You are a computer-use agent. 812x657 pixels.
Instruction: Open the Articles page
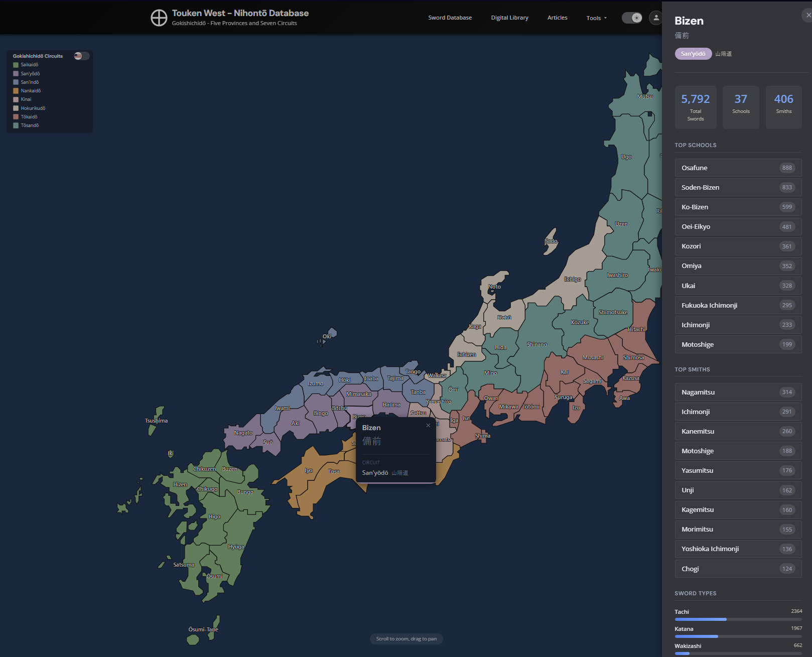(x=557, y=18)
